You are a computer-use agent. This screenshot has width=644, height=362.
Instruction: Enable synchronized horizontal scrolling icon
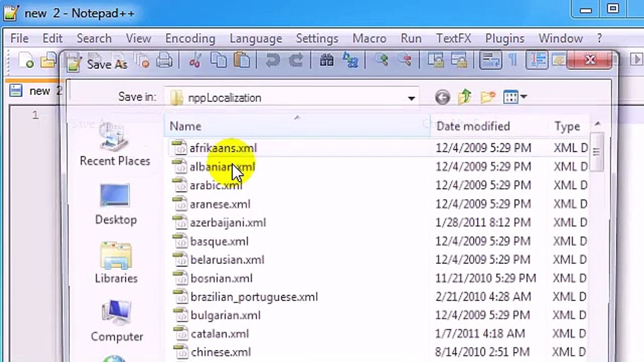[458, 61]
